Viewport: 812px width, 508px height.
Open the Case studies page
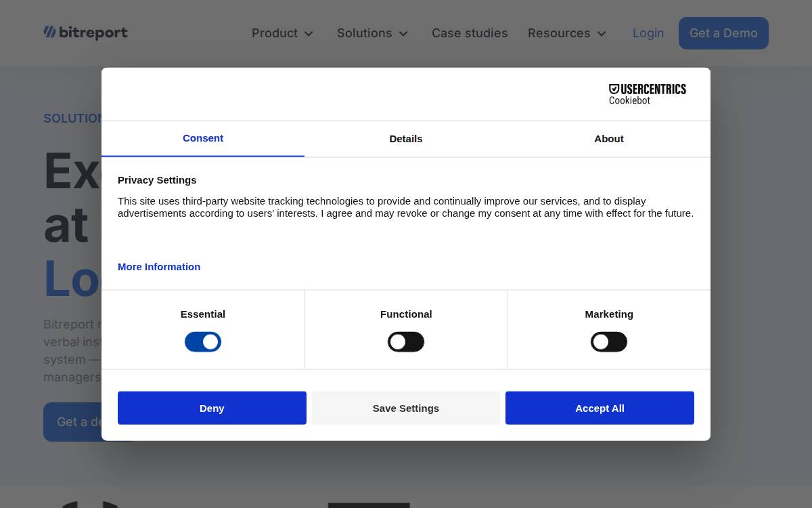tap(470, 33)
